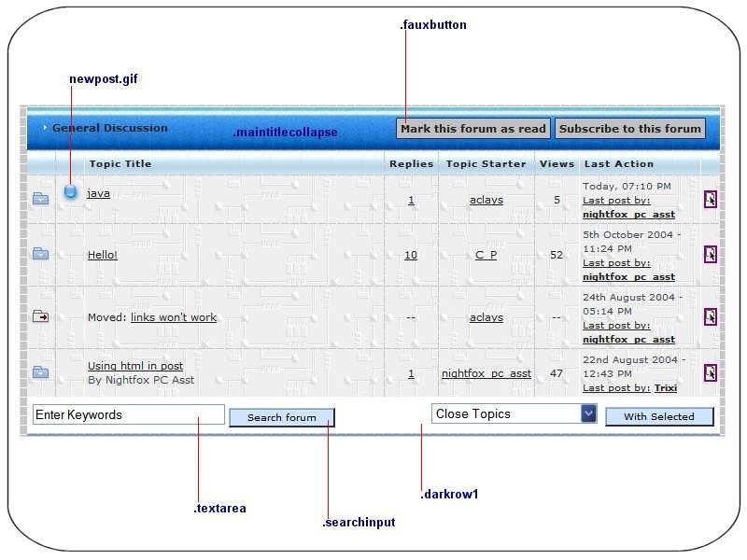Open the links won't work topic link
Image resolution: width=747 pixels, height=560 pixels.
[x=174, y=317]
